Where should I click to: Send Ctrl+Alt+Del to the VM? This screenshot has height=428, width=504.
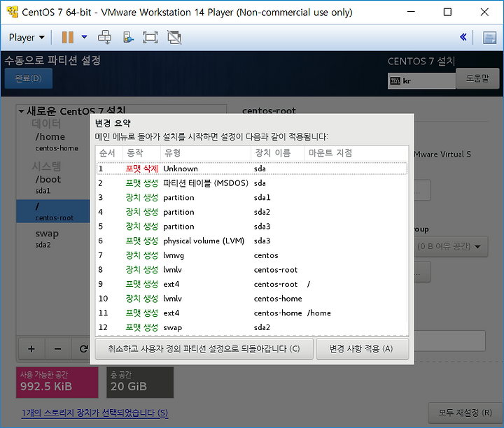tap(105, 37)
